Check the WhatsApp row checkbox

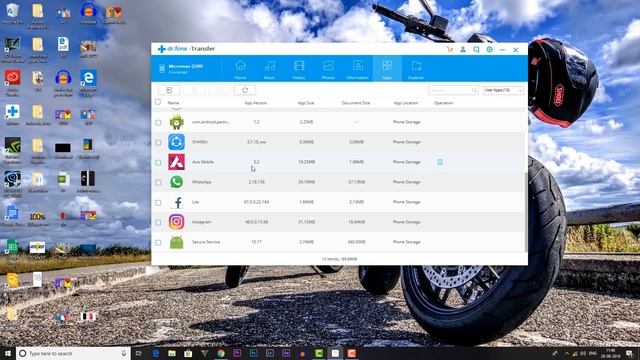click(x=158, y=182)
